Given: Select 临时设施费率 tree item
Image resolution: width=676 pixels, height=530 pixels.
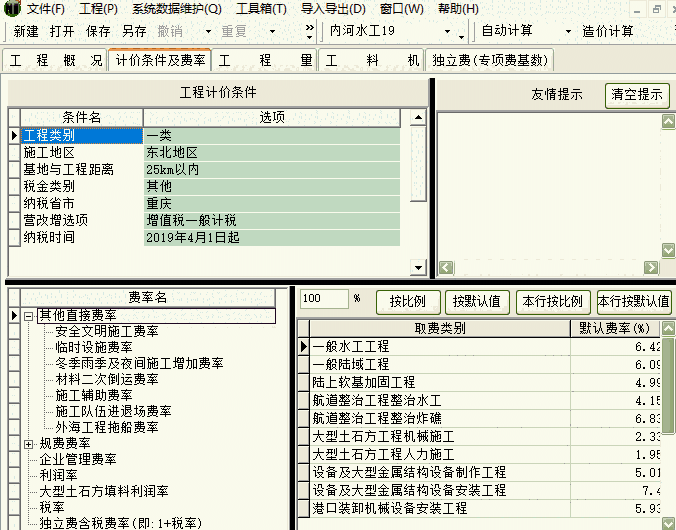Looking at the screenshot, I should click(94, 347).
